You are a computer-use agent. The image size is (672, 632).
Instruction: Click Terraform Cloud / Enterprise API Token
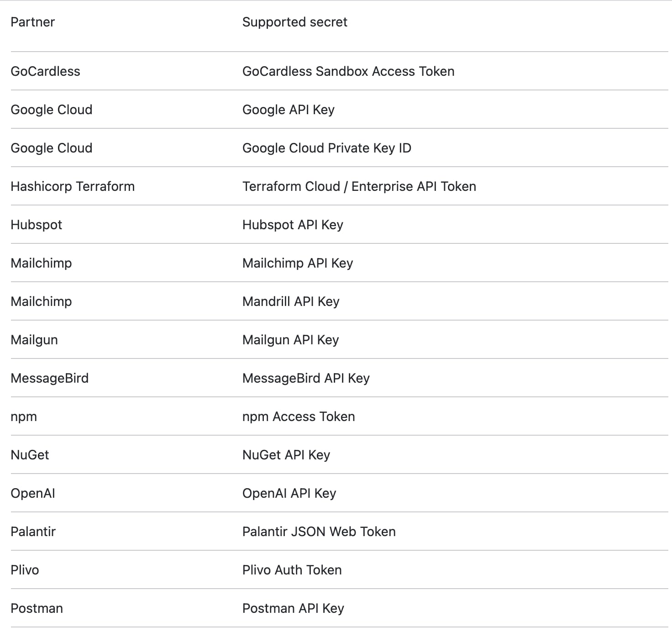[x=359, y=186]
